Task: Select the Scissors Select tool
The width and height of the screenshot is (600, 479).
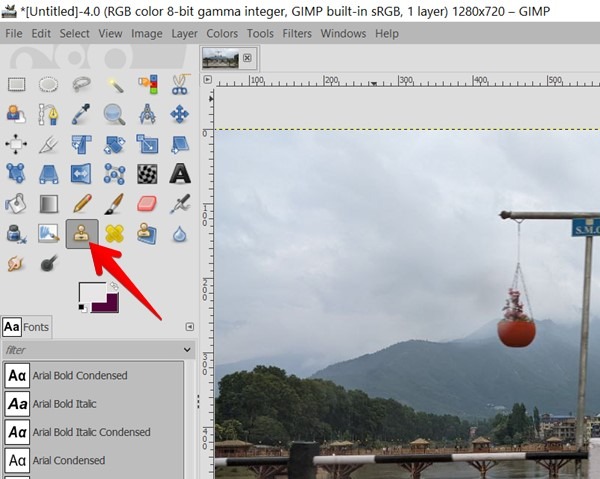Action: pos(180,84)
